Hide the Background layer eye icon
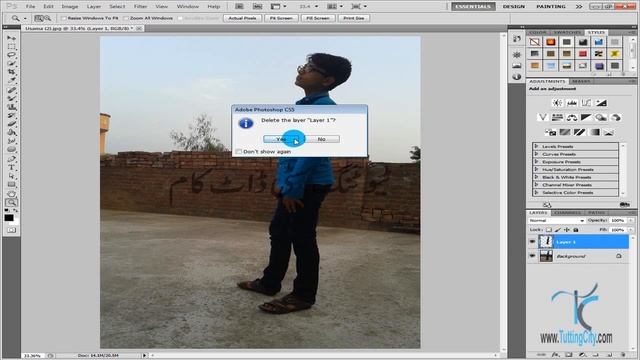This screenshot has width=640, height=360. (532, 256)
